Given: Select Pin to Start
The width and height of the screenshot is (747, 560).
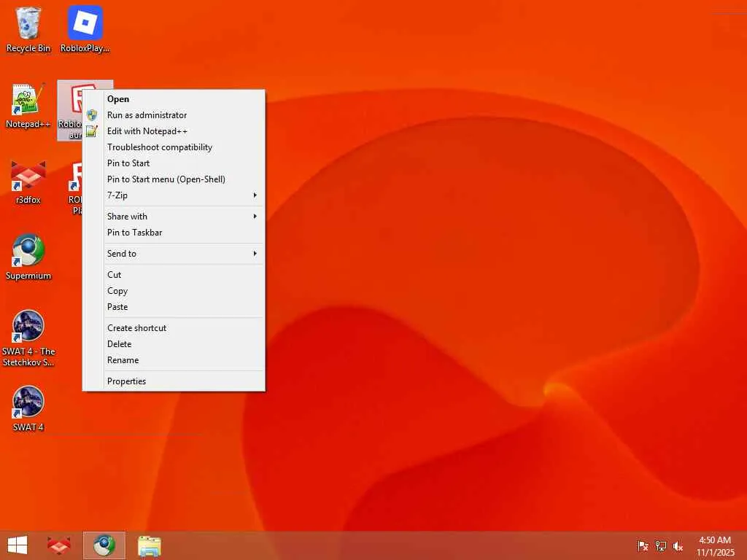Looking at the screenshot, I should tap(174, 163).
